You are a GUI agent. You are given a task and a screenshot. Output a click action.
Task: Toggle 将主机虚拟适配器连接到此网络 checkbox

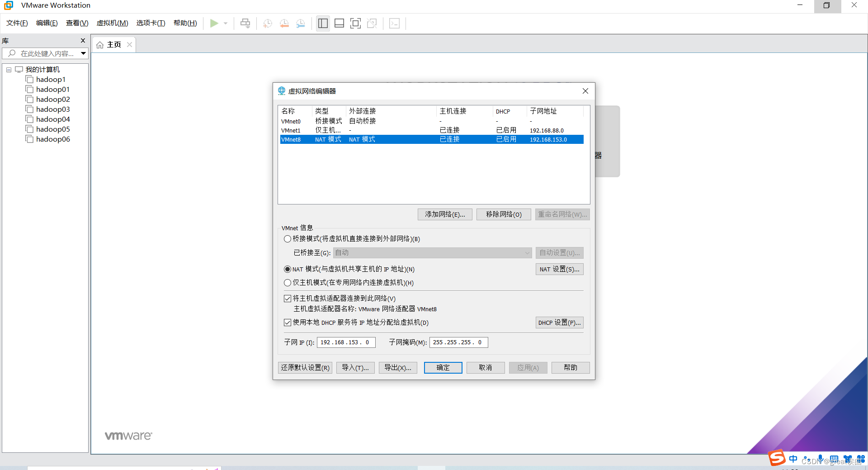pos(288,299)
